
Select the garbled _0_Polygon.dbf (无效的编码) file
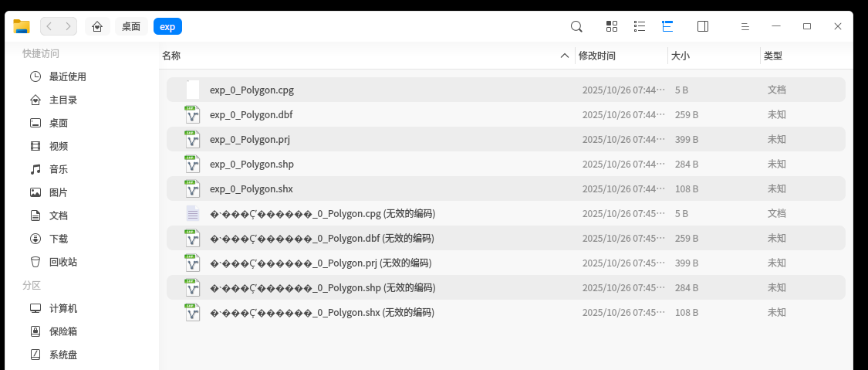[506, 238]
